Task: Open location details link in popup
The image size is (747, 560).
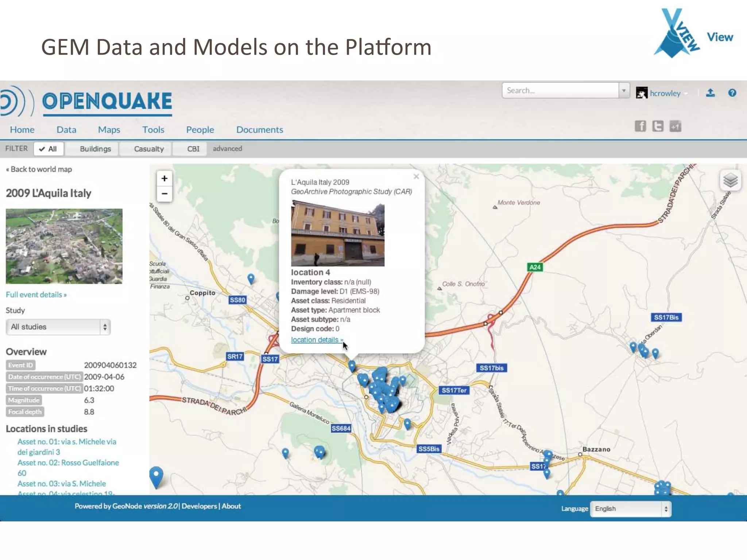Action: tap(317, 340)
